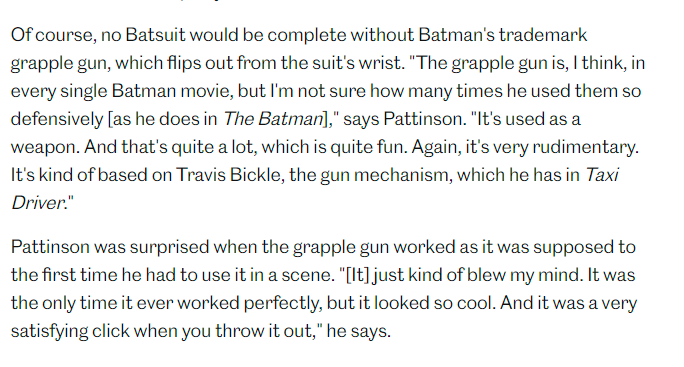Click the italic title 'The Batman'
This screenshot has width=684, height=367.
(273, 119)
